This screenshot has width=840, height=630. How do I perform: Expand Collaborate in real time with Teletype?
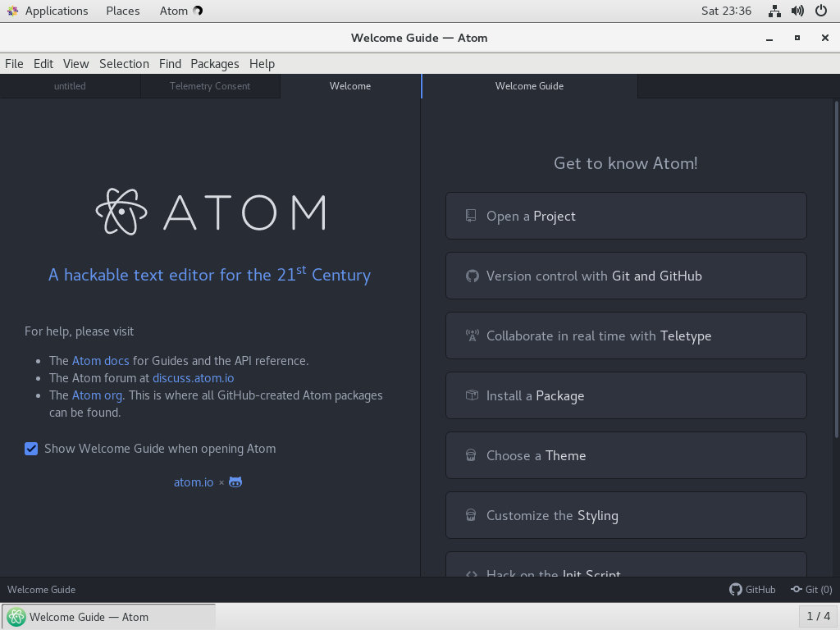point(626,336)
